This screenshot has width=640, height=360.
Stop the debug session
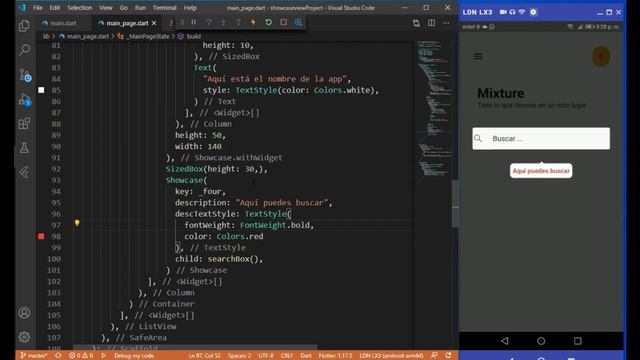(x=283, y=22)
